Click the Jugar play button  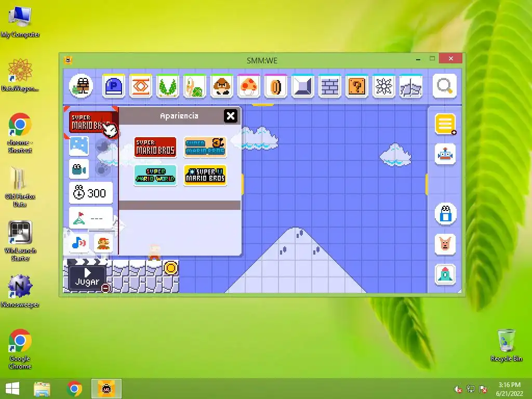87,277
